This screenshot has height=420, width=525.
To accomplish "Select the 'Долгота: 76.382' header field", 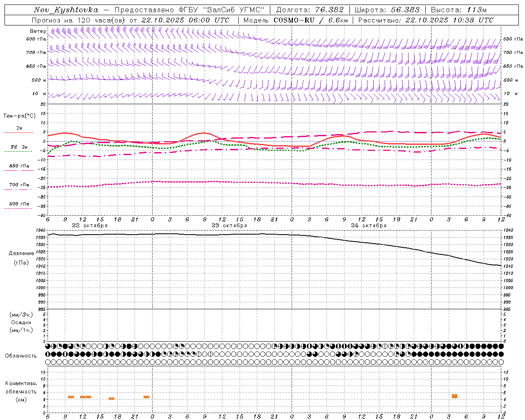I will pyautogui.click(x=310, y=10).
